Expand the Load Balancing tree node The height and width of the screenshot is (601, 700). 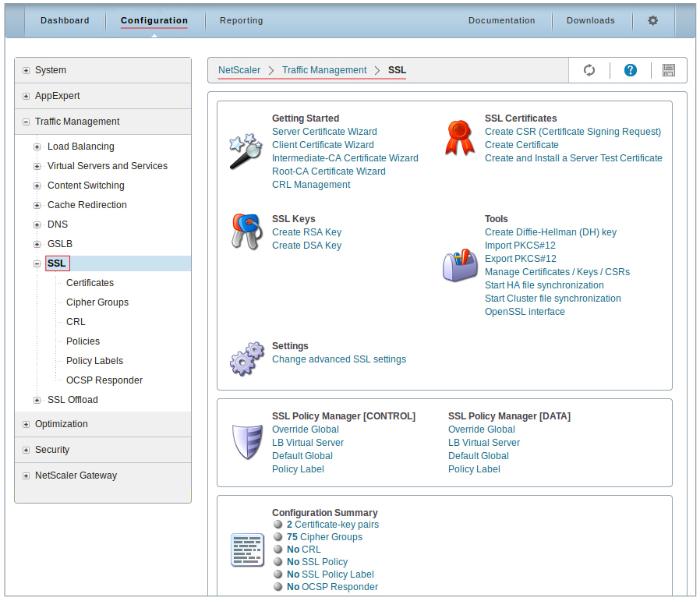pyautogui.click(x=37, y=147)
